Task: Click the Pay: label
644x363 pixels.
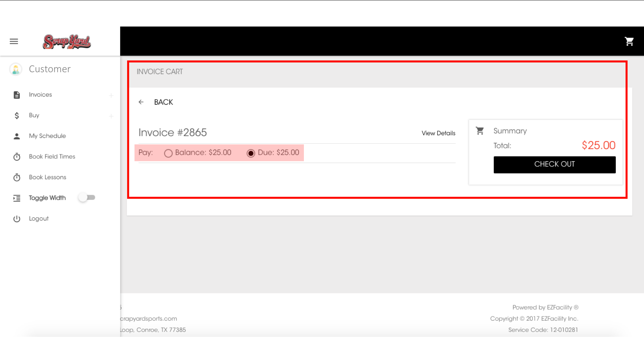Action: pos(146,152)
